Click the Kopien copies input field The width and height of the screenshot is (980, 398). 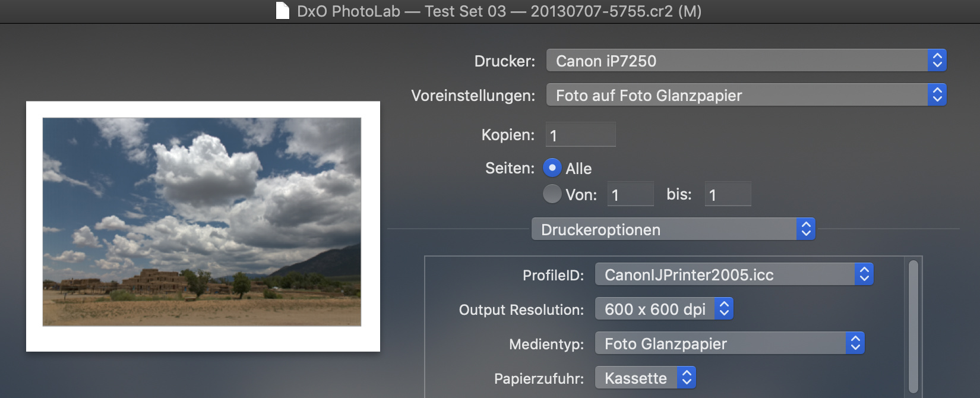tap(580, 135)
